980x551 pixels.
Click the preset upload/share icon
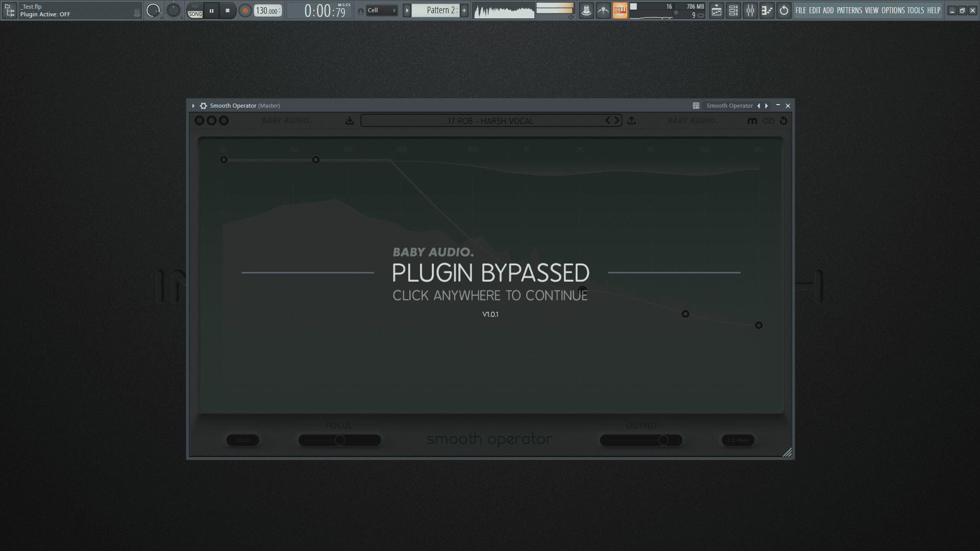point(632,120)
